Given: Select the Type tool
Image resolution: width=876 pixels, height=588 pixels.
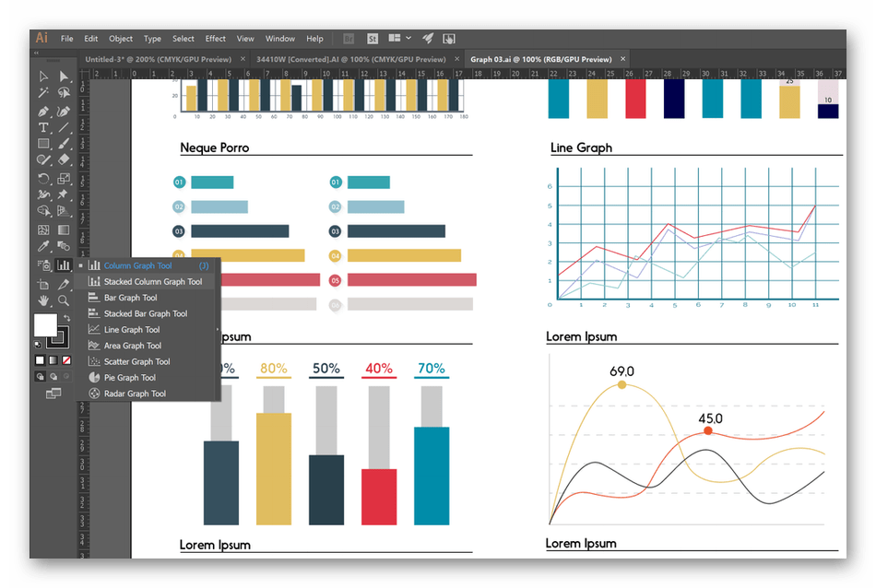Looking at the screenshot, I should [x=43, y=127].
